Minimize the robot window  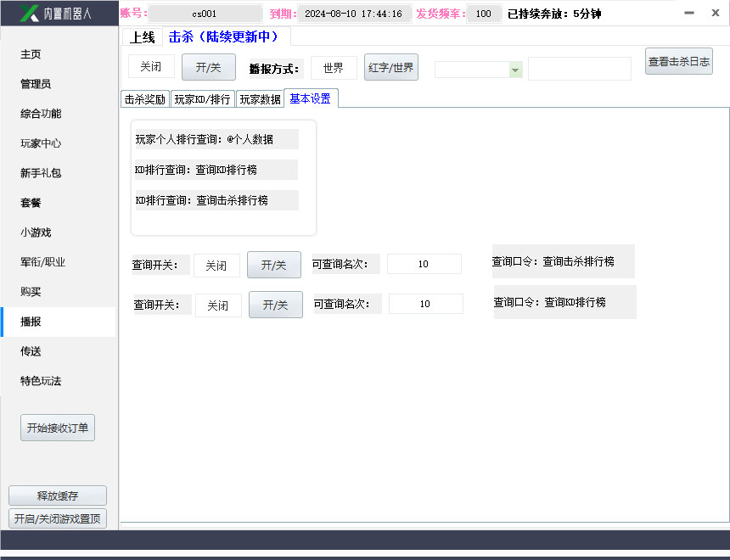point(689,13)
